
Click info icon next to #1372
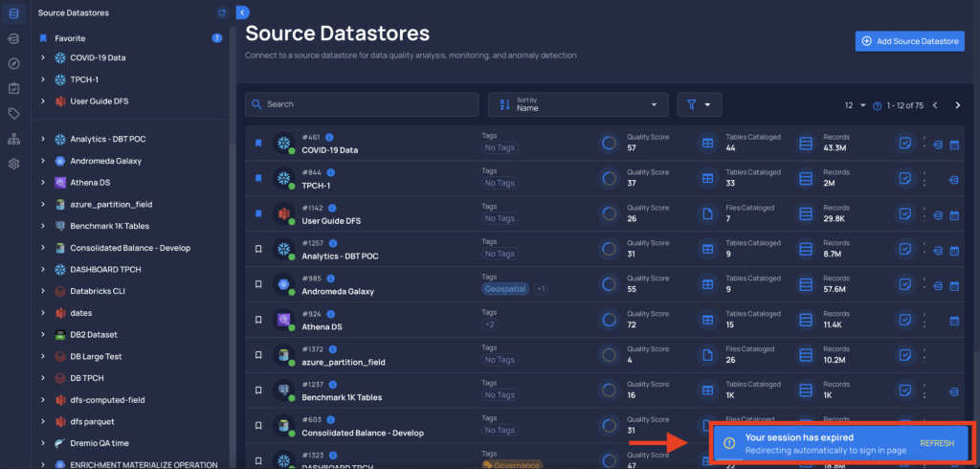tap(332, 349)
